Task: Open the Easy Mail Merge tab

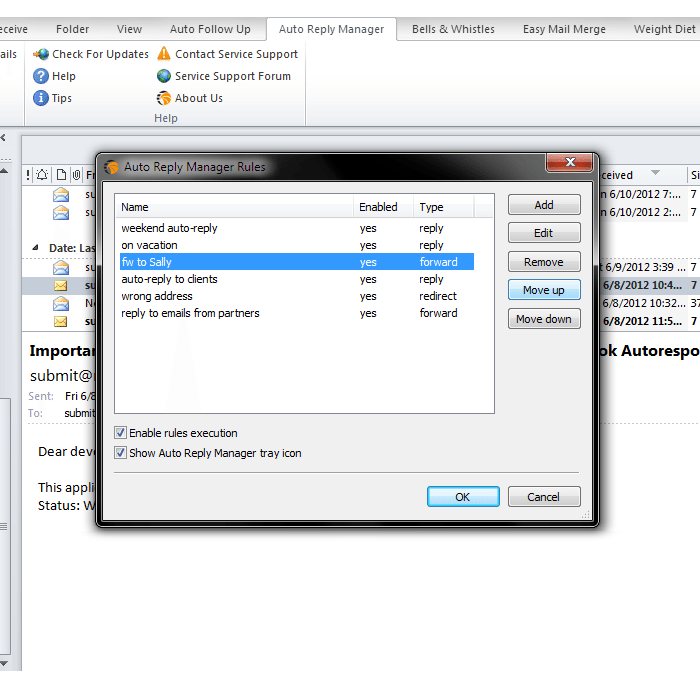Action: click(564, 29)
